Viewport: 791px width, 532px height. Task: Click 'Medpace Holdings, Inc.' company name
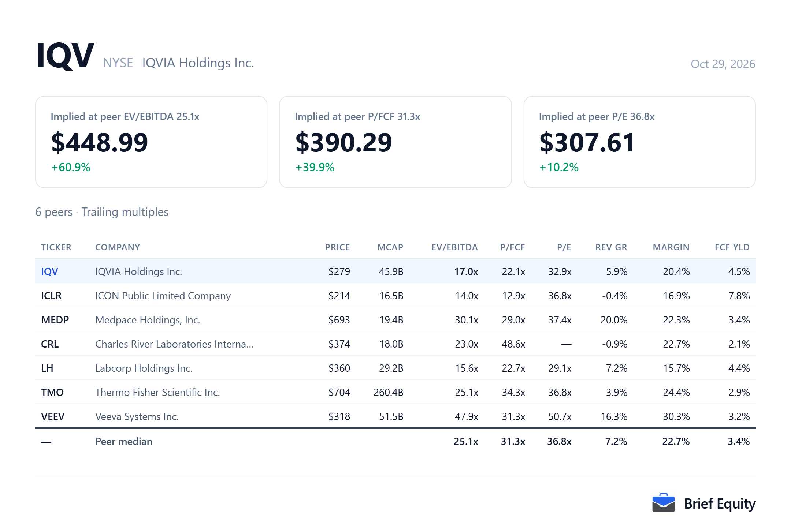[x=148, y=320]
